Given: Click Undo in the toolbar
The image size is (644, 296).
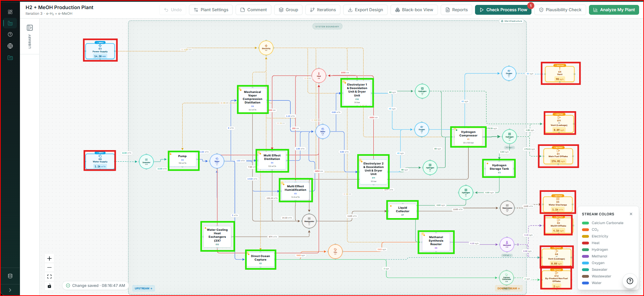Looking at the screenshot, I should tap(173, 10).
